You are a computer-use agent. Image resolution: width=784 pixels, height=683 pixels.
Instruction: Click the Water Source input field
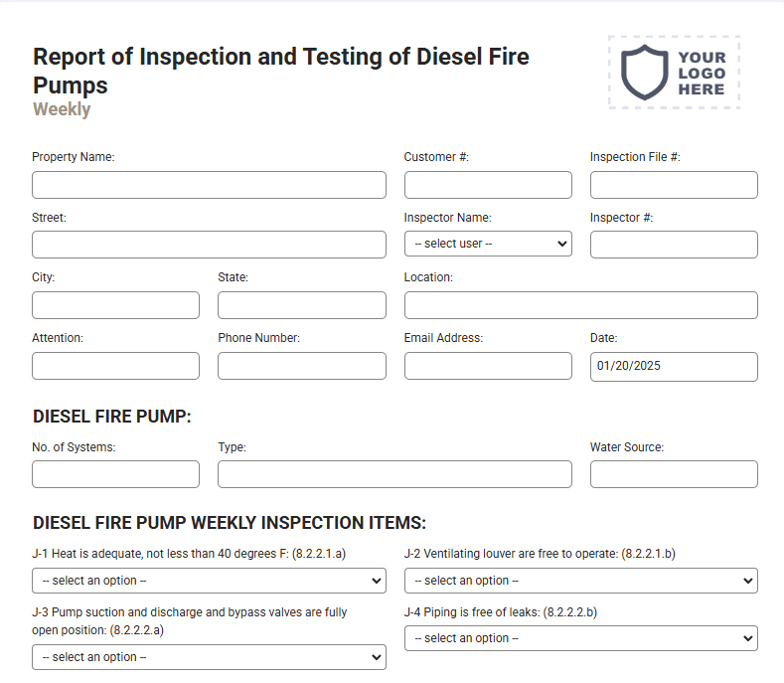(x=674, y=474)
